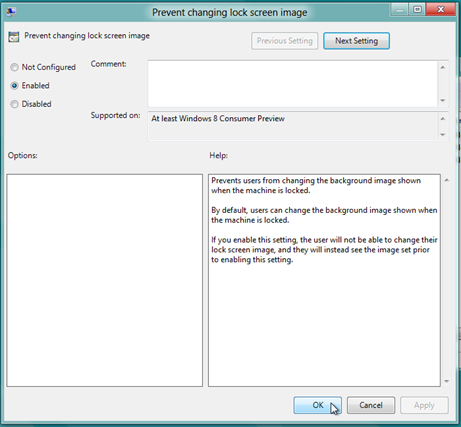The image size is (461, 427).
Task: Maximize the policy setting window
Action: (418, 9)
